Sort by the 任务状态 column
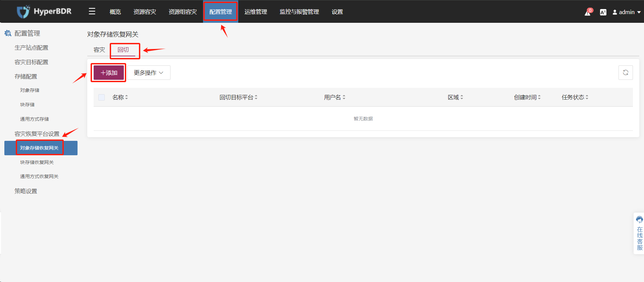 point(575,97)
